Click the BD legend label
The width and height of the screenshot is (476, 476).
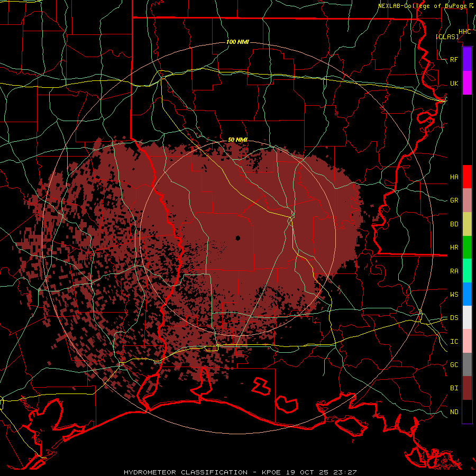click(x=454, y=224)
